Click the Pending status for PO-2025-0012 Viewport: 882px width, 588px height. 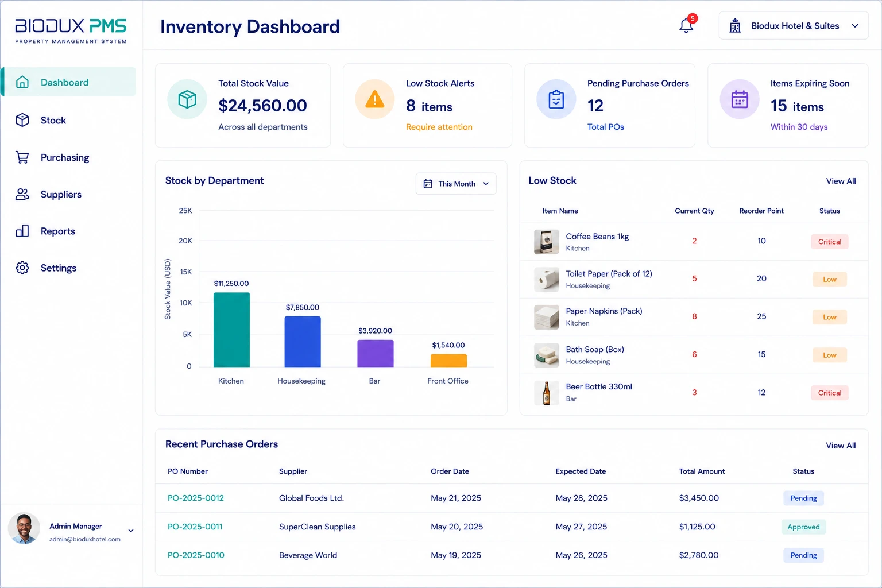(803, 498)
